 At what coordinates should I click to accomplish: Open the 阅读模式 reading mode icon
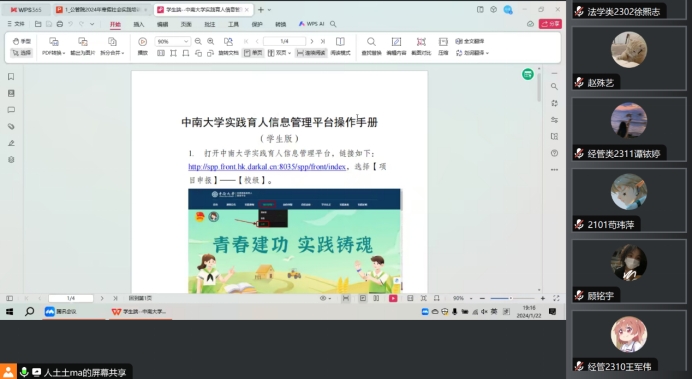pyautogui.click(x=340, y=45)
